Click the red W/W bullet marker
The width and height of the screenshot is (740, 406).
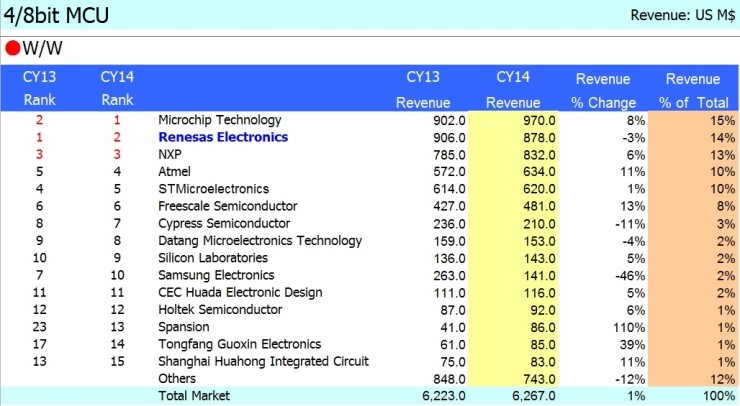[12, 48]
